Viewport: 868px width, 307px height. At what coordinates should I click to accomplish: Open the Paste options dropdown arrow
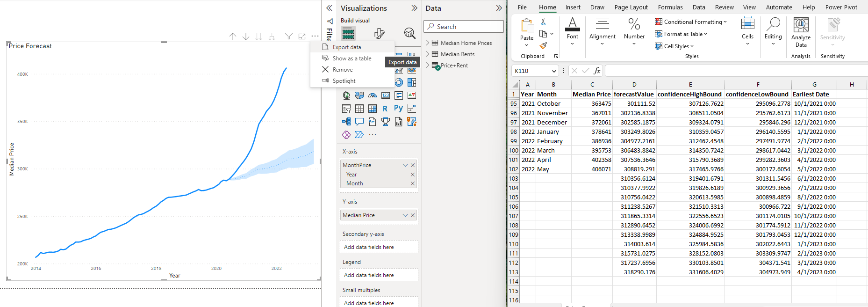tap(527, 45)
